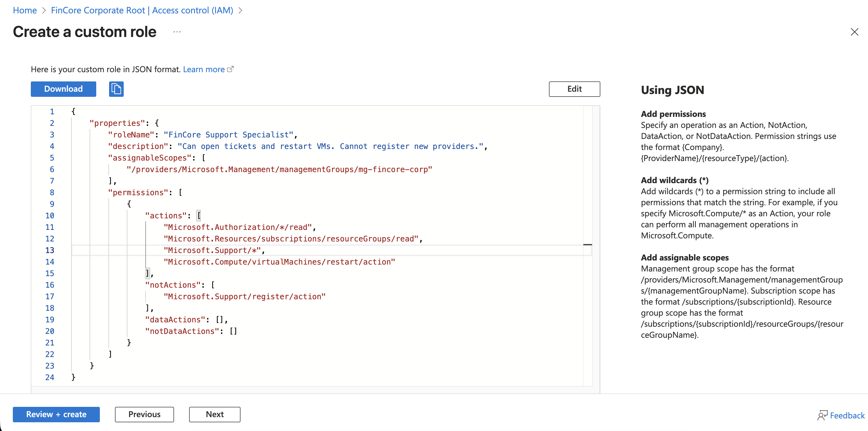Click the Edit button for JSON
868x431 pixels.
tap(574, 89)
